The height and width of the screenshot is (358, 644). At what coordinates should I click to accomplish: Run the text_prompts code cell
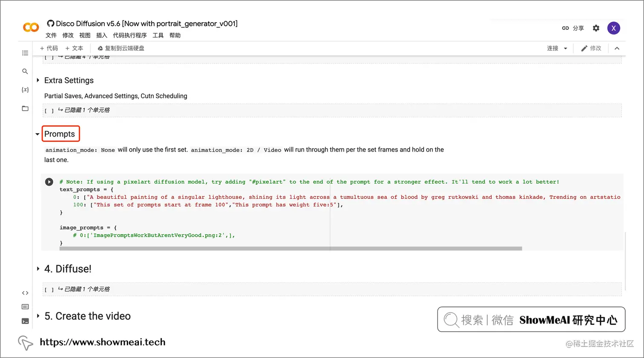[x=49, y=182]
